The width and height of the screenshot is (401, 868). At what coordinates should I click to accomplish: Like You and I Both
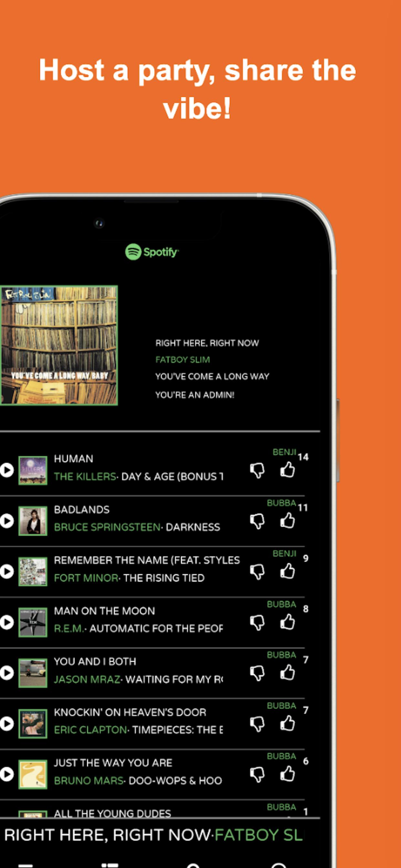tap(287, 673)
